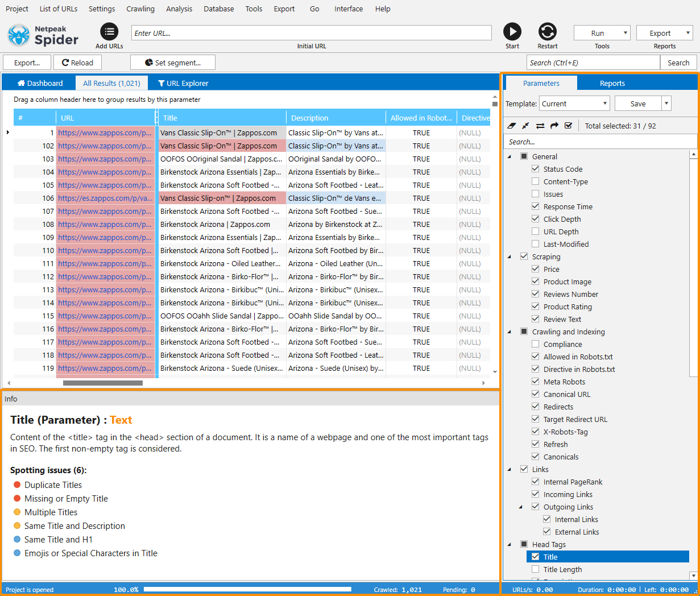Screen dimensions: 700x596
Task: Open the Interface menu
Action: (x=349, y=9)
